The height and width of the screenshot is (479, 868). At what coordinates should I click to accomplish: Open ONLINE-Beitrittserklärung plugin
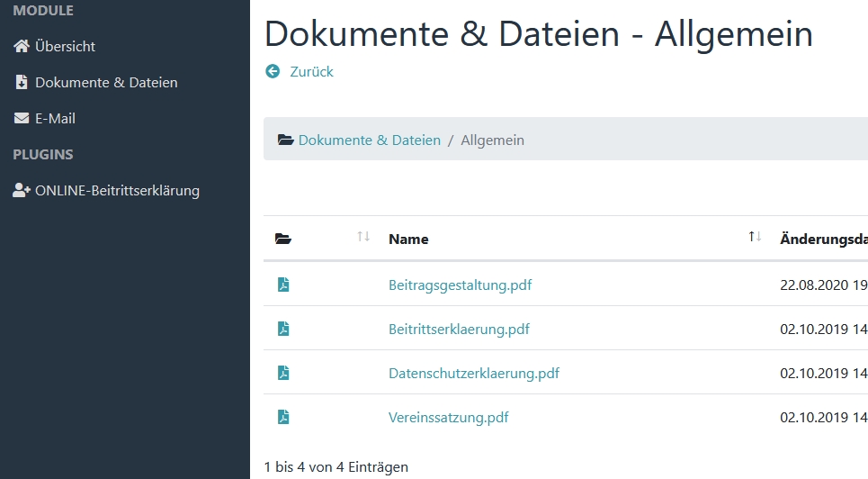pos(117,191)
